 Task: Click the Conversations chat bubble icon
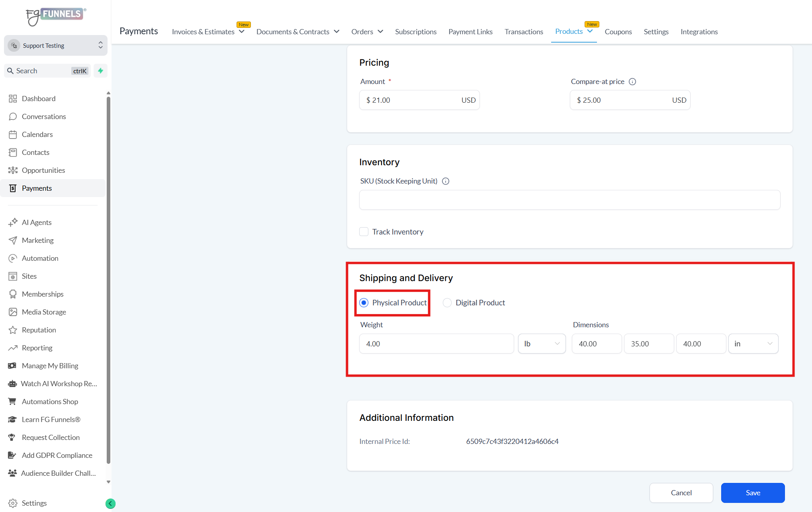click(x=13, y=117)
